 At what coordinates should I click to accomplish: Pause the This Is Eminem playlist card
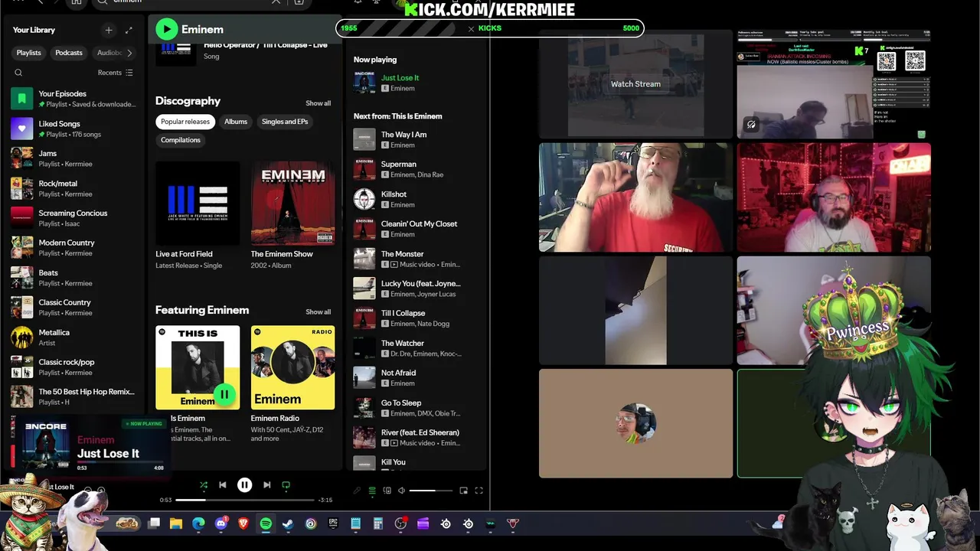[x=224, y=394]
